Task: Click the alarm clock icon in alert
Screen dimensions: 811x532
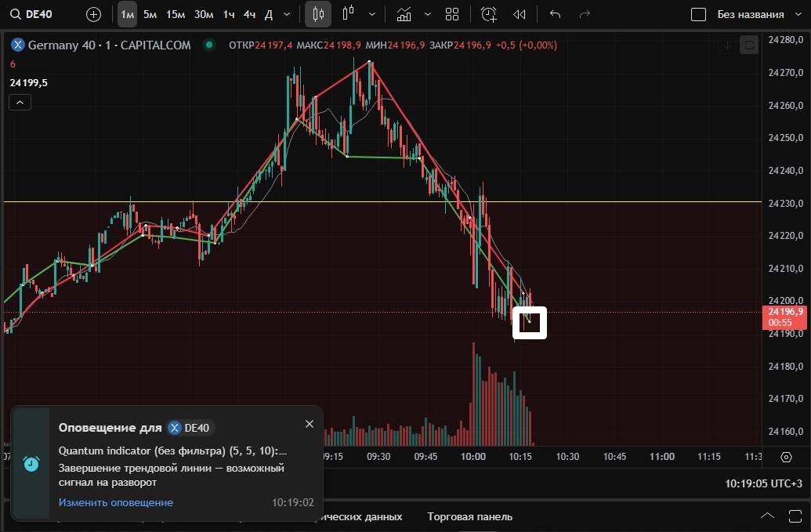Action: pos(31,463)
